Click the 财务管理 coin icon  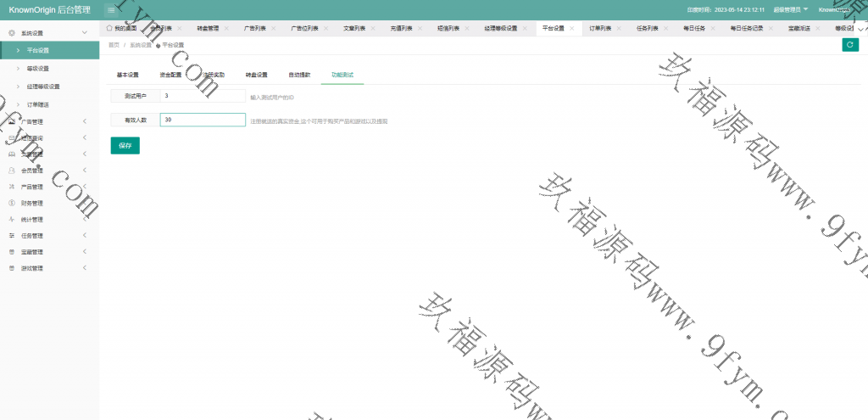(12, 203)
